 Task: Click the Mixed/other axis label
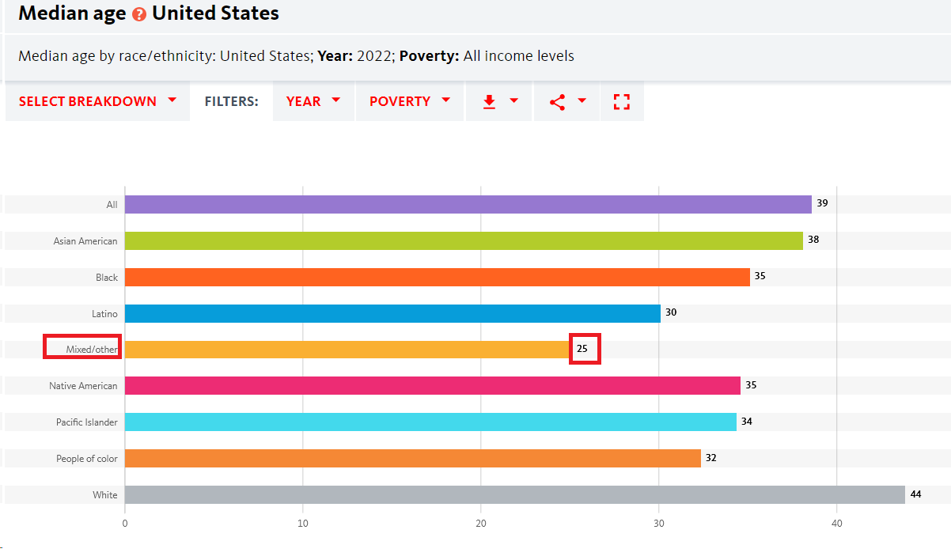pyautogui.click(x=92, y=350)
